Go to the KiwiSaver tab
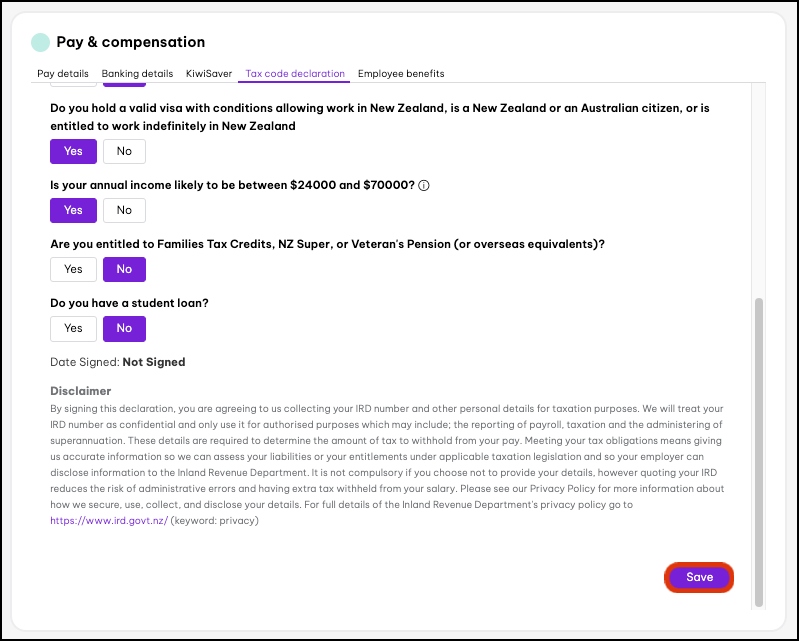Viewport: 799px width, 641px height. coord(208,73)
